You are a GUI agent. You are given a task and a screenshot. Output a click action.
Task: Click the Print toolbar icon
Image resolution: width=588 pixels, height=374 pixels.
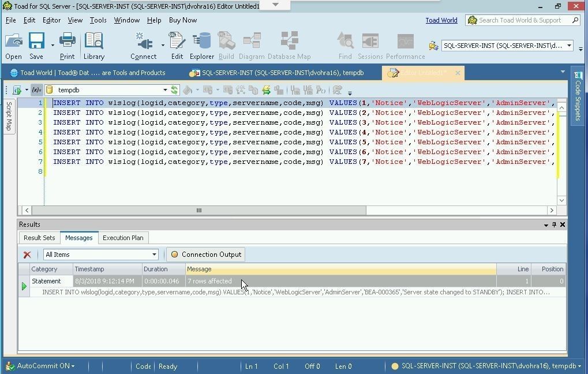[x=67, y=46]
